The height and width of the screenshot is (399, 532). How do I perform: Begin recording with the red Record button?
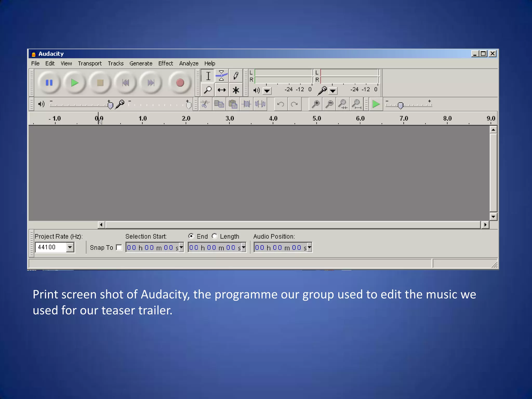[180, 83]
